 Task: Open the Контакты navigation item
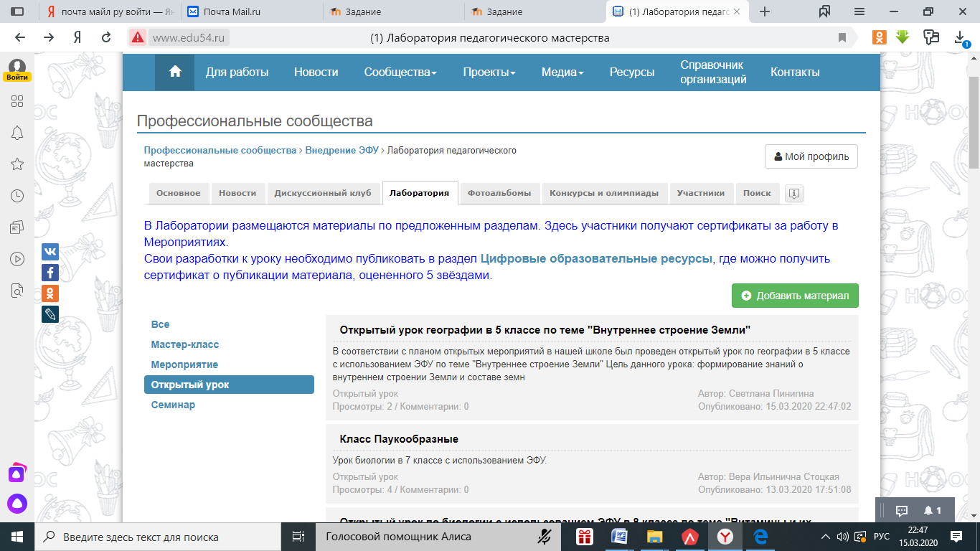[x=795, y=72]
